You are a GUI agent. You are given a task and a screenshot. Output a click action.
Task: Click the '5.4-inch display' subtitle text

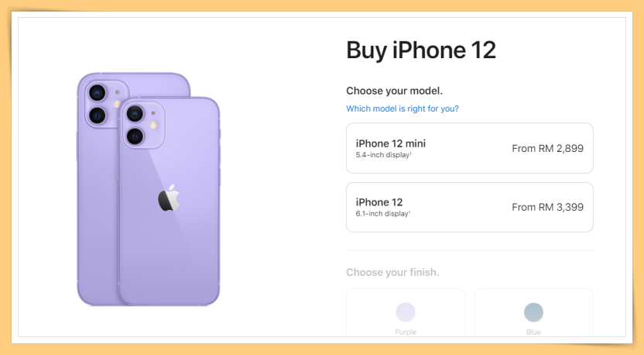pyautogui.click(x=384, y=155)
